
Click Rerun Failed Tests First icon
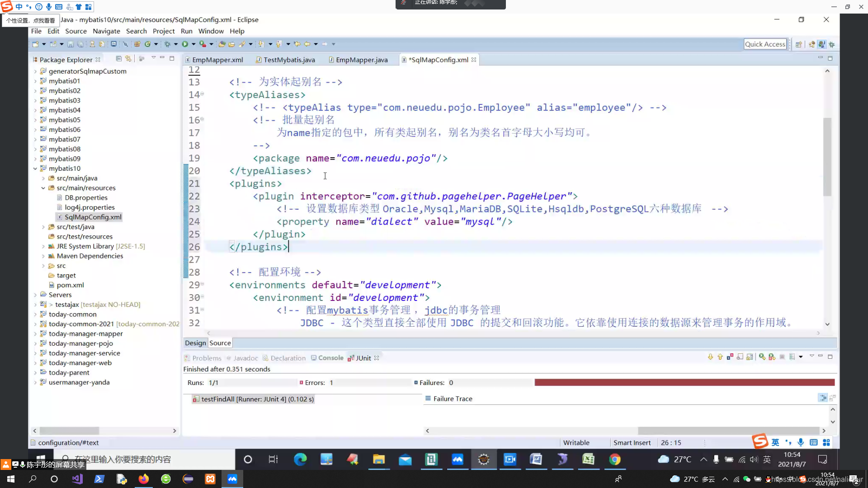click(772, 357)
